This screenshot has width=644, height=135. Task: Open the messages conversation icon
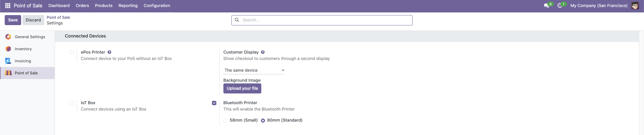(546, 6)
